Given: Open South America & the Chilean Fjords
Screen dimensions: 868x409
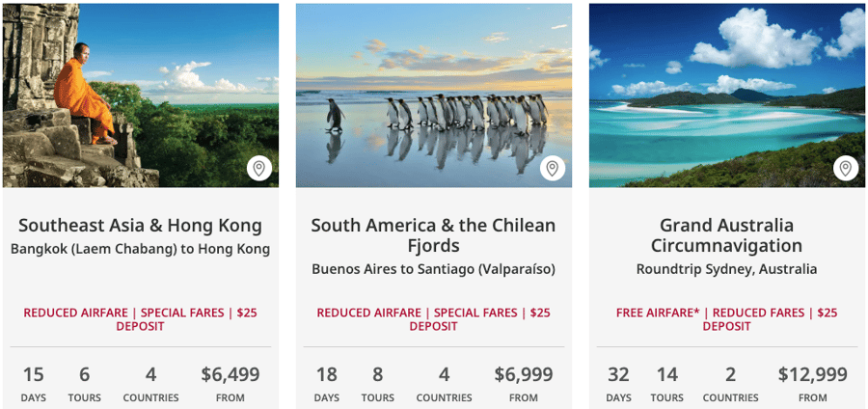Looking at the screenshot, I should pos(433,235).
